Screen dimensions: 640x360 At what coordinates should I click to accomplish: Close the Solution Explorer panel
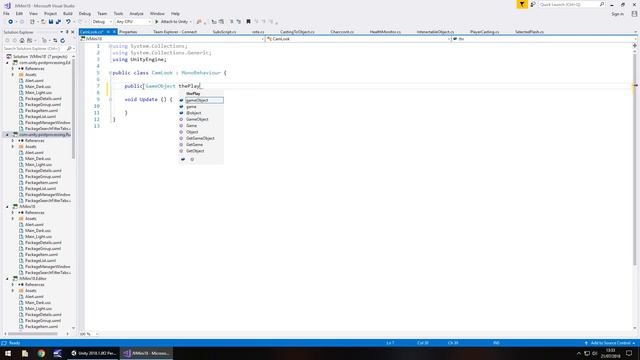tap(73, 32)
